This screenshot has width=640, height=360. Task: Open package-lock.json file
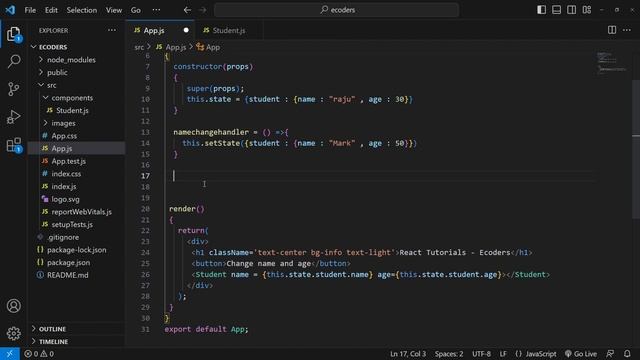[x=76, y=250]
